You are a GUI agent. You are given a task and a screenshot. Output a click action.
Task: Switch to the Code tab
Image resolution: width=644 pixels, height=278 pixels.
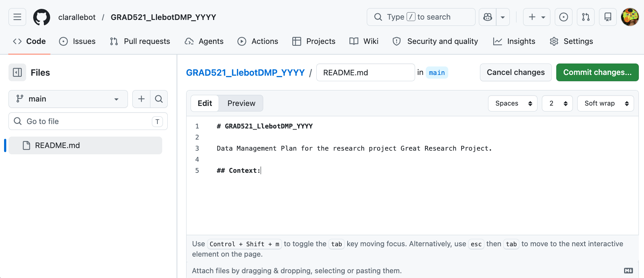coord(29,41)
